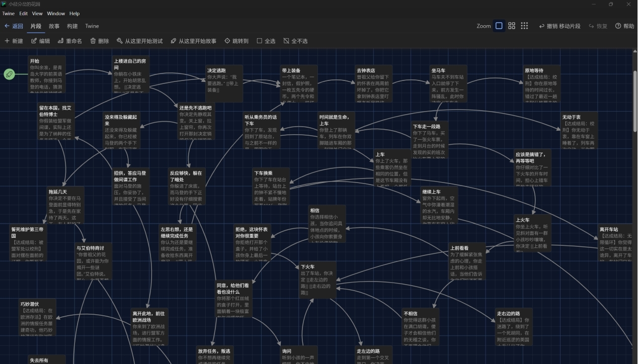Click 全选 (select all) checkbox button

click(266, 41)
